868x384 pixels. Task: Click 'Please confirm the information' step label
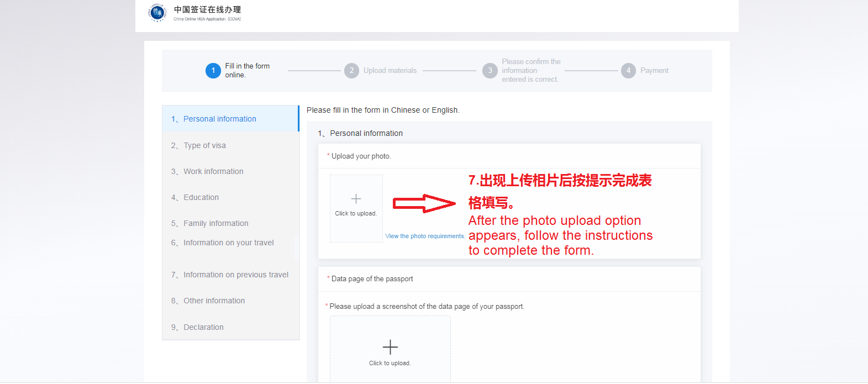(531, 70)
